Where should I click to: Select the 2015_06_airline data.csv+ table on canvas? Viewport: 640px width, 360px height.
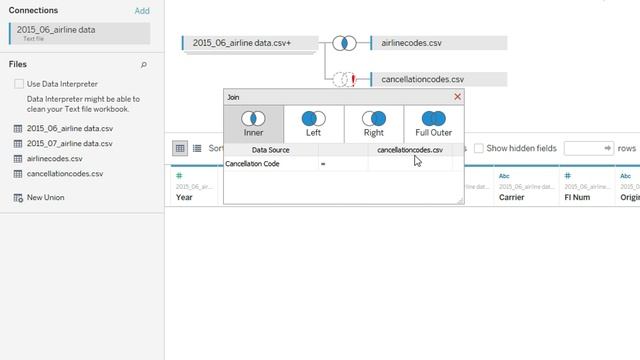pos(250,43)
